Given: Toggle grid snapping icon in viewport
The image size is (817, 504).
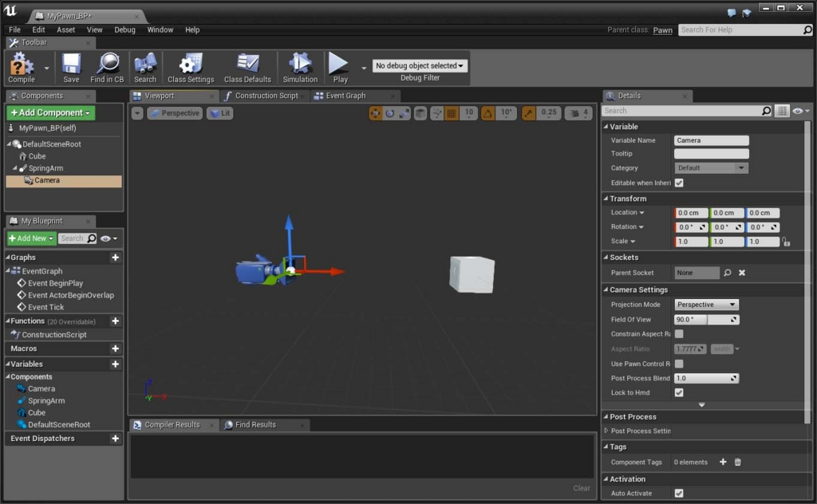Looking at the screenshot, I should 452,113.
